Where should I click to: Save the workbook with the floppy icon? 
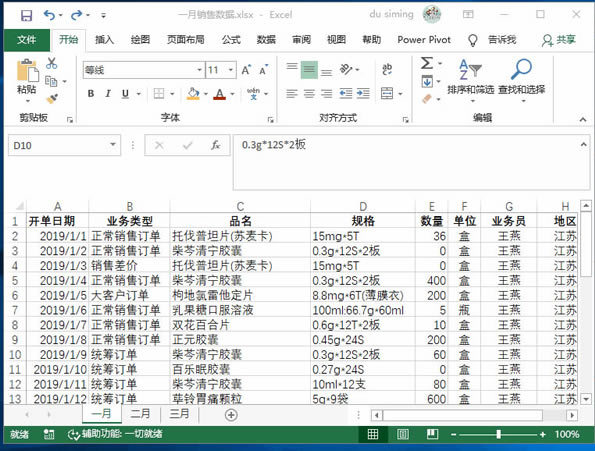click(x=26, y=15)
